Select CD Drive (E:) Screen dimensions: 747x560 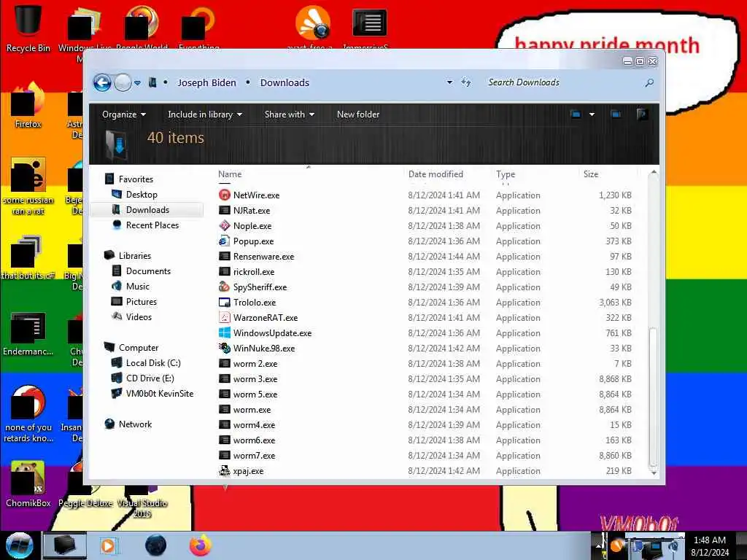coord(150,378)
